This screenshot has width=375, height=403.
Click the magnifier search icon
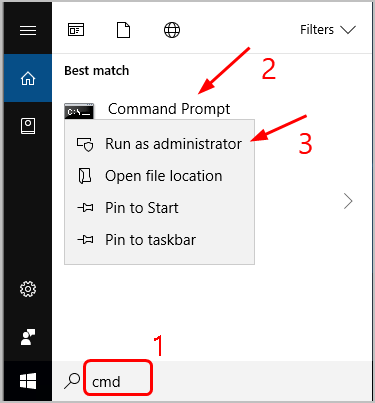point(72,381)
